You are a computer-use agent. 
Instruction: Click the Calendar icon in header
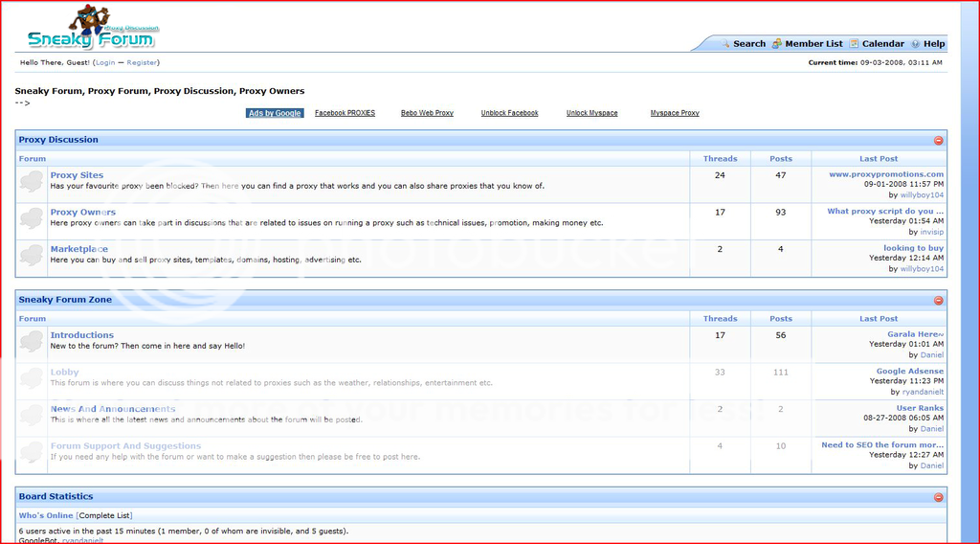(854, 44)
